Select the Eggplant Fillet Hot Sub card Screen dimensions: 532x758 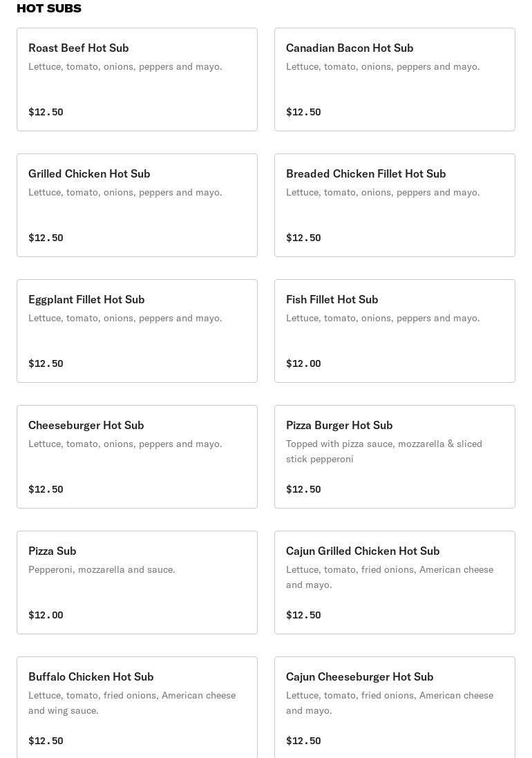tap(137, 331)
